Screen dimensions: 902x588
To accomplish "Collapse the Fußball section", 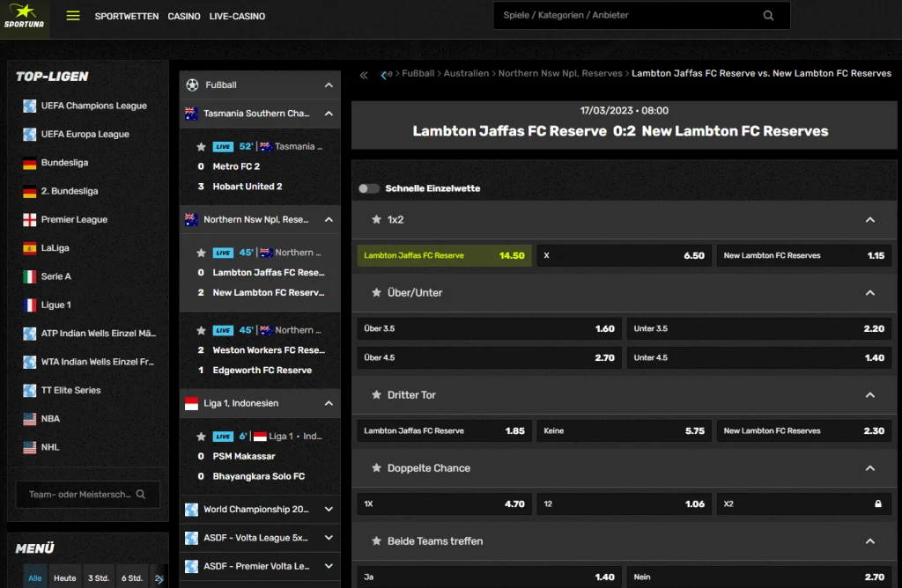I will tap(329, 85).
